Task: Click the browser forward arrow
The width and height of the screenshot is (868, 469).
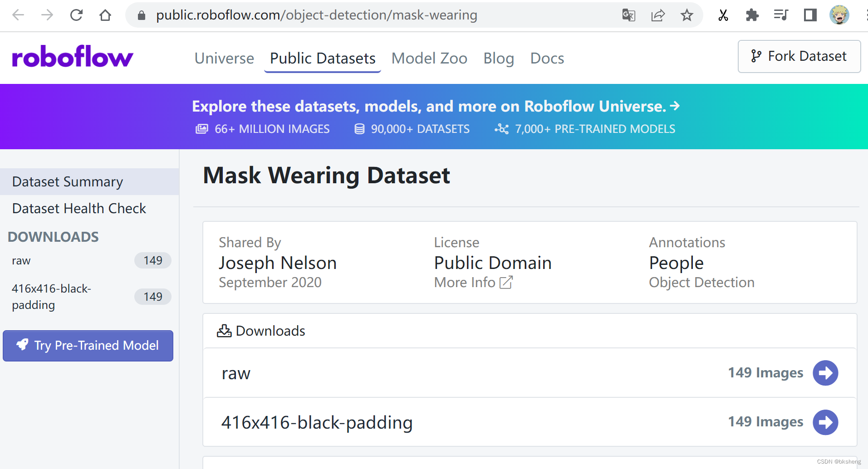Action: click(47, 15)
